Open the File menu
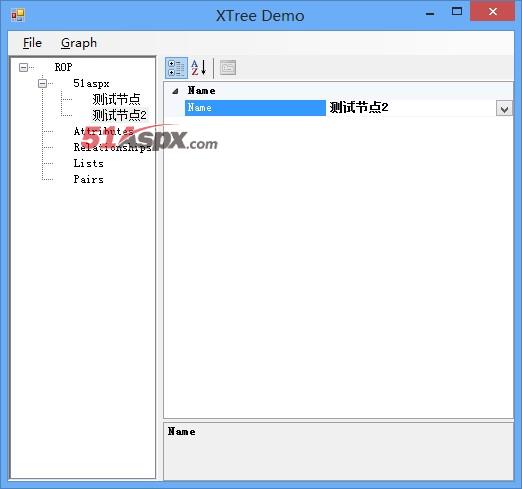The image size is (522, 489). [x=32, y=43]
